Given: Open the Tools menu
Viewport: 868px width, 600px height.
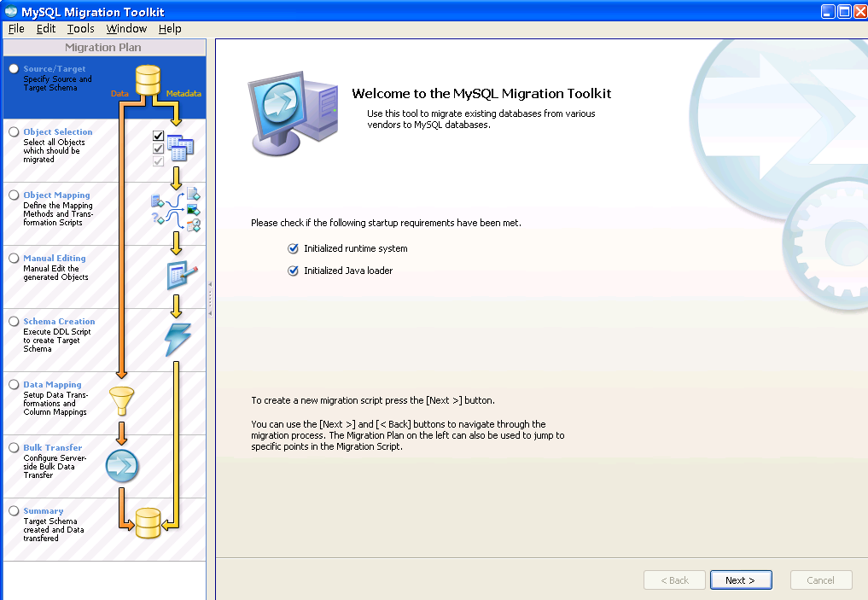Looking at the screenshot, I should tap(81, 29).
